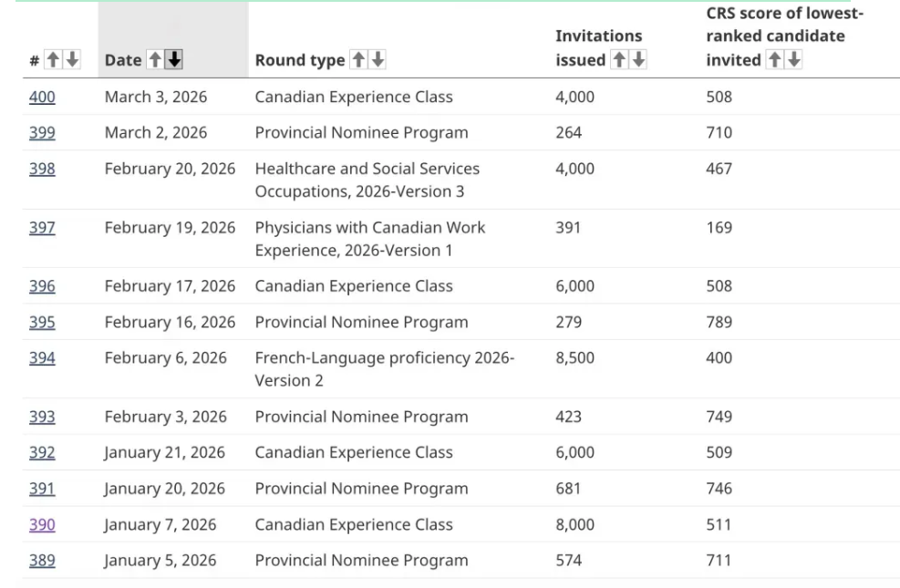Sort Invitations issued descending arrow
The image size is (900, 588).
click(x=638, y=60)
